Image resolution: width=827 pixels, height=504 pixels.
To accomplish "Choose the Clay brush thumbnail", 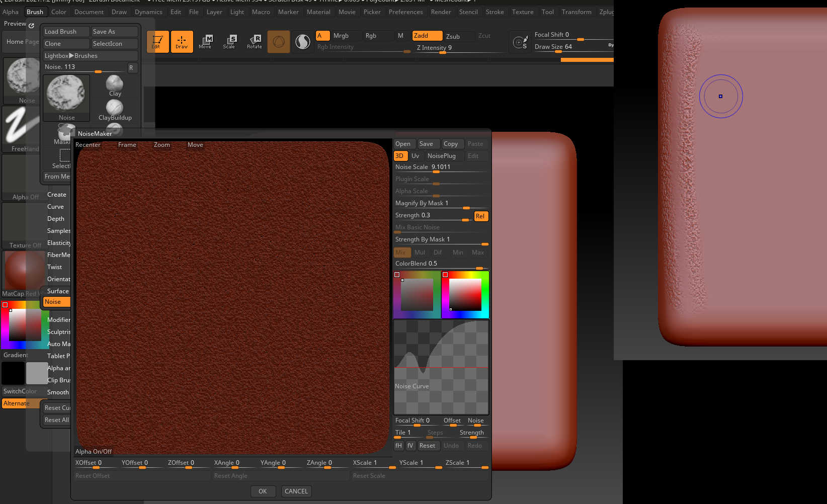I will 115,86.
